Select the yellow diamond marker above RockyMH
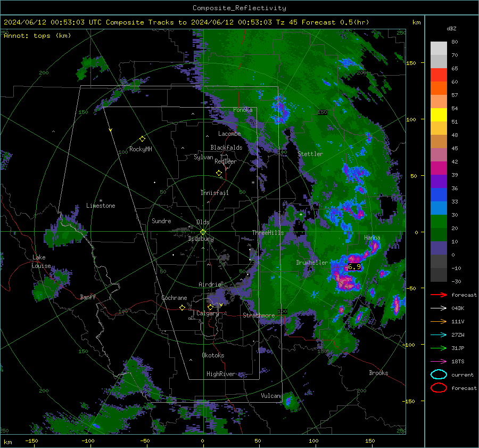Screen dimensions: 479x448 click(142, 139)
